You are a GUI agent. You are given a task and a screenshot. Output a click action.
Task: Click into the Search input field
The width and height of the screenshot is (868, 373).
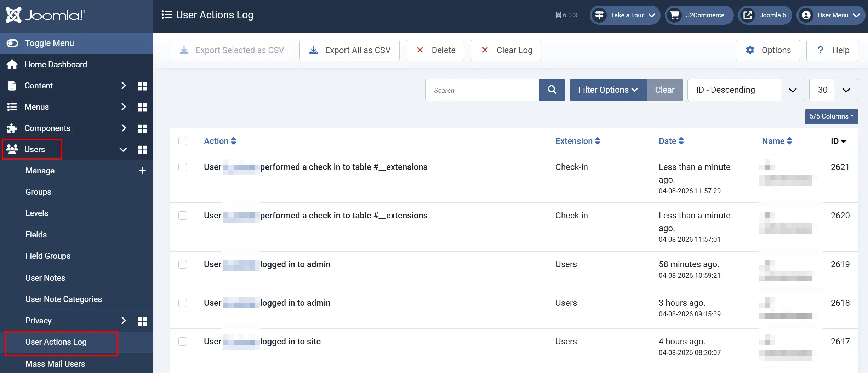pyautogui.click(x=482, y=90)
